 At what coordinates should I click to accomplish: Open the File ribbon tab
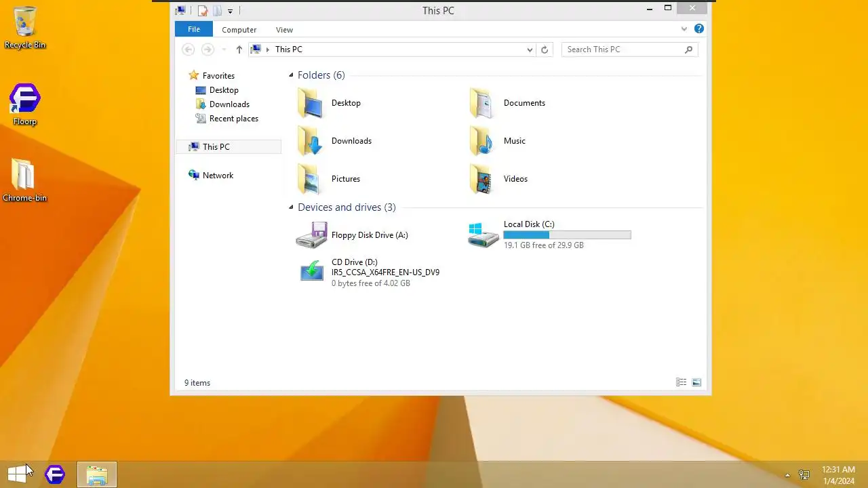194,29
